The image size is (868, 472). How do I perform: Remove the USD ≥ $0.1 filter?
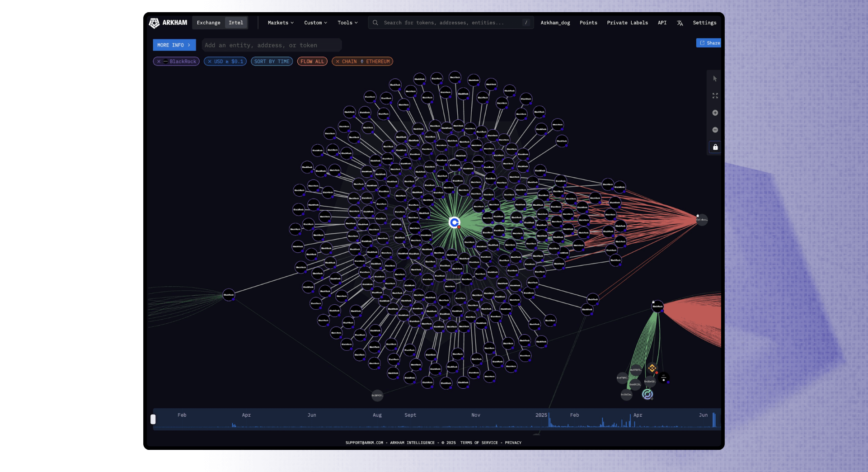209,61
